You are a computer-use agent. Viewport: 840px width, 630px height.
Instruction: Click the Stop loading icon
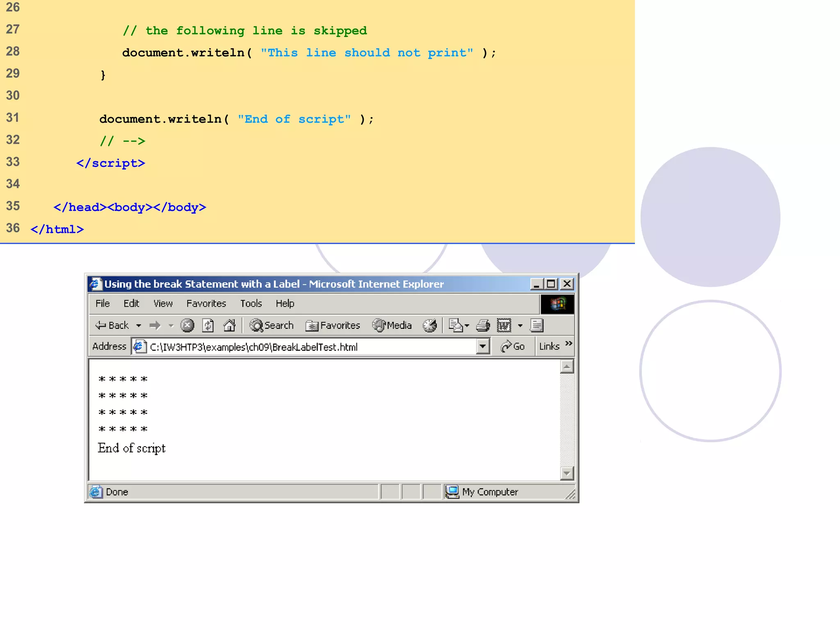click(187, 326)
